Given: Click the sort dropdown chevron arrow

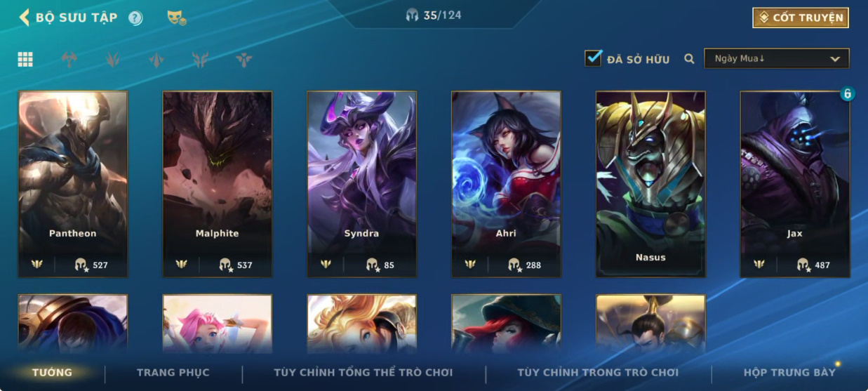Looking at the screenshot, I should click(x=835, y=59).
